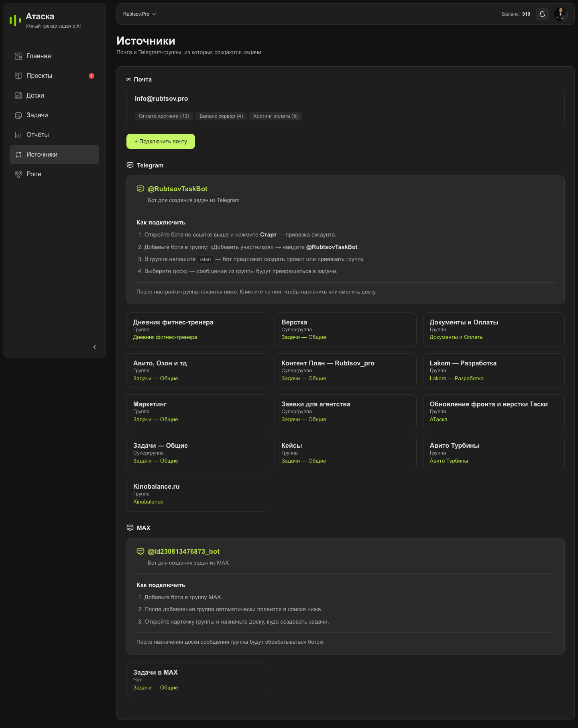Open the Проекты menu item

pyautogui.click(x=54, y=76)
